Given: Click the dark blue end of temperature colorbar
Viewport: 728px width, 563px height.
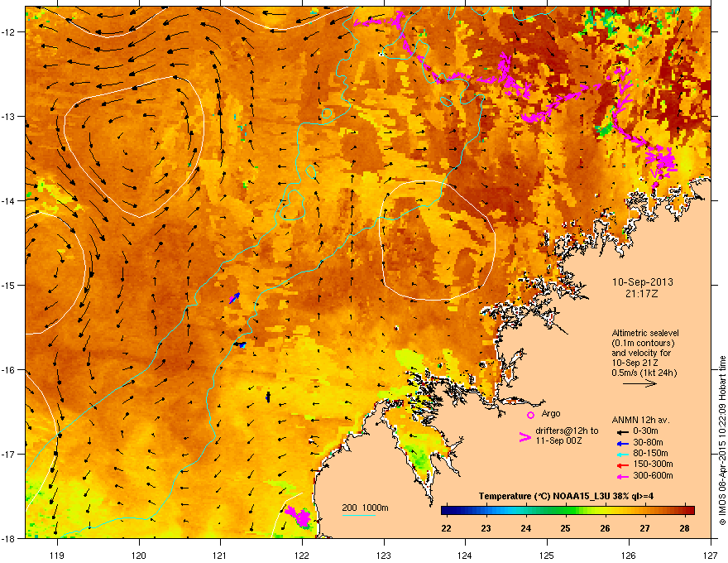Looking at the screenshot, I should tap(447, 511).
